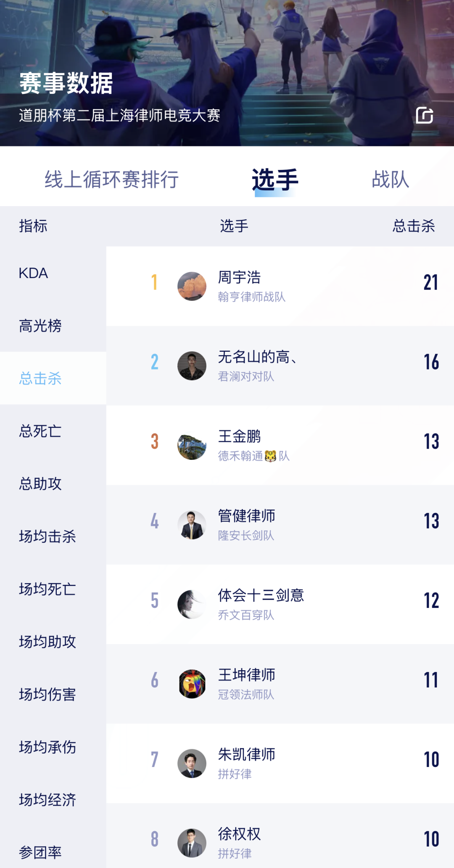Image resolution: width=454 pixels, height=868 pixels.
Task: View 场均伤害 statistics
Action: pyautogui.click(x=48, y=694)
